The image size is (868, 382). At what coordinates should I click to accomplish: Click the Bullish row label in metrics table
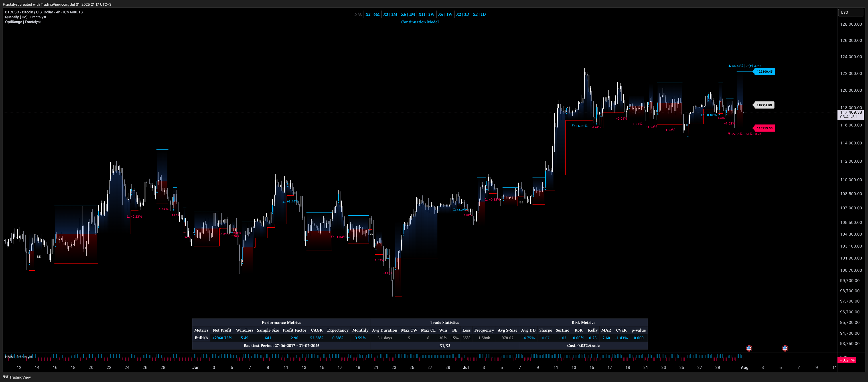(x=201, y=338)
